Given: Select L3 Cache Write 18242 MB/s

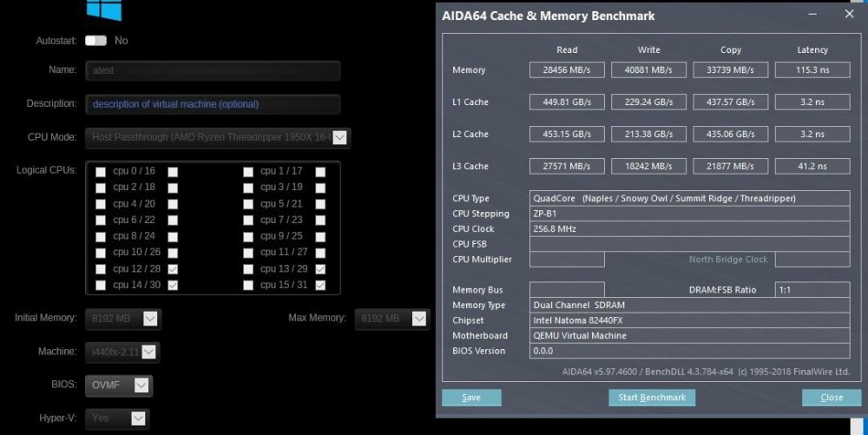Looking at the screenshot, I should [648, 166].
